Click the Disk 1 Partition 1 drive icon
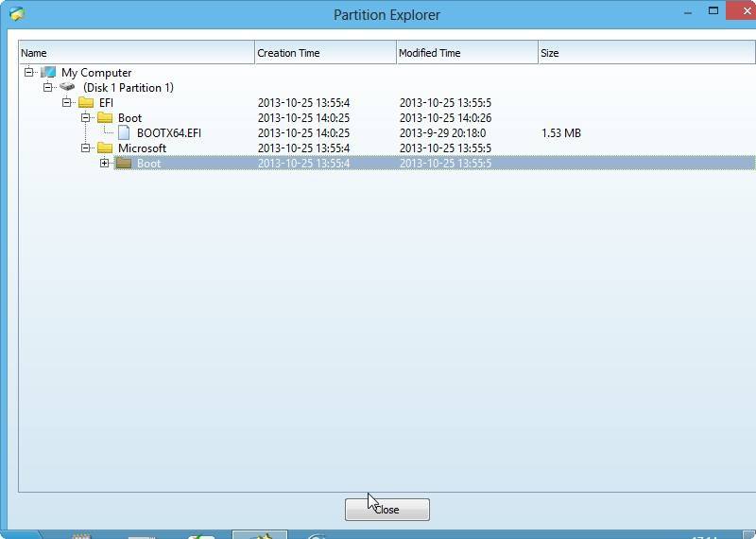Viewport: 756px width, 539px height. (x=67, y=88)
